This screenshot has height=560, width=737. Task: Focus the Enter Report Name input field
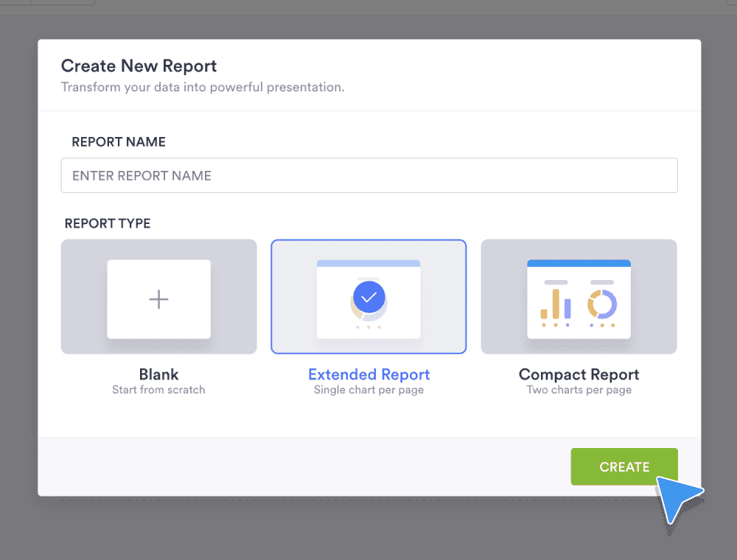click(368, 175)
